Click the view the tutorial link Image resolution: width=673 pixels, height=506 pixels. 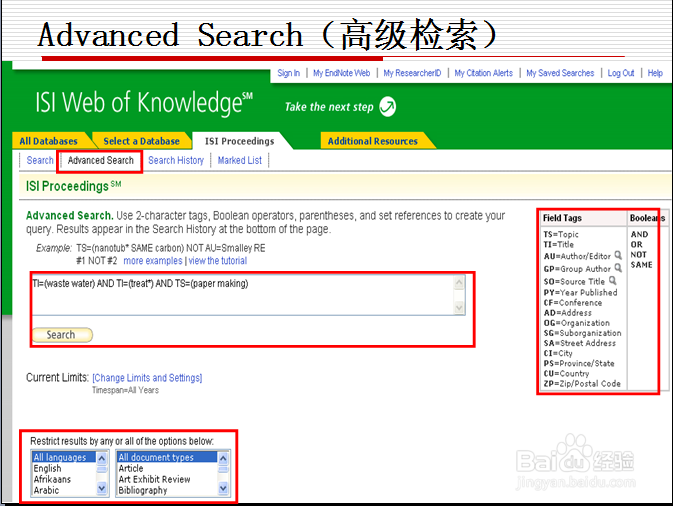[218, 261]
